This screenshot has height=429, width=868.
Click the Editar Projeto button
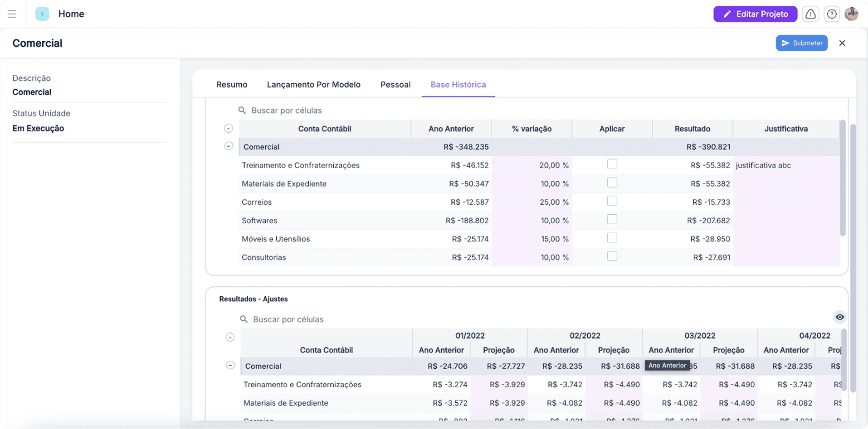click(x=755, y=14)
